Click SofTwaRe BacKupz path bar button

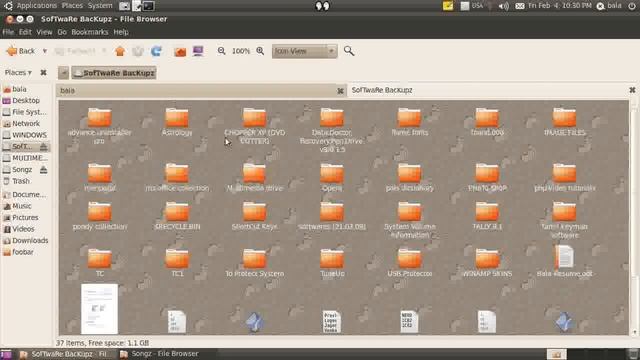click(x=114, y=73)
